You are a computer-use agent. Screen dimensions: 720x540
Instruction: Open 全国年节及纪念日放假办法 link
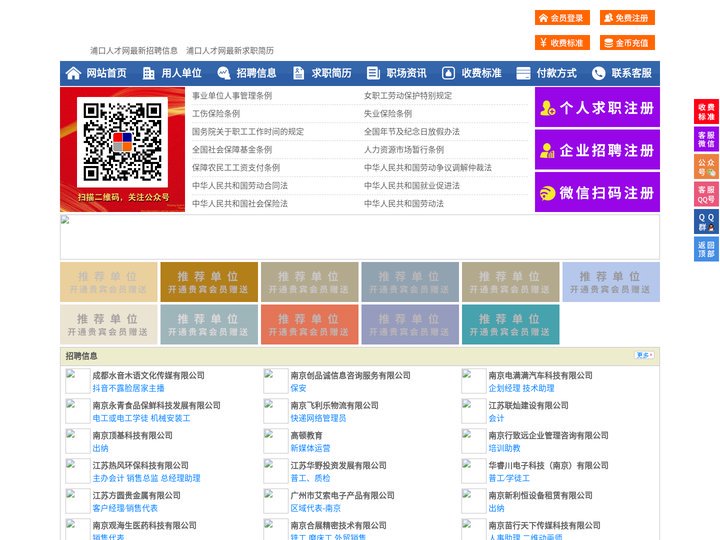tap(412, 131)
